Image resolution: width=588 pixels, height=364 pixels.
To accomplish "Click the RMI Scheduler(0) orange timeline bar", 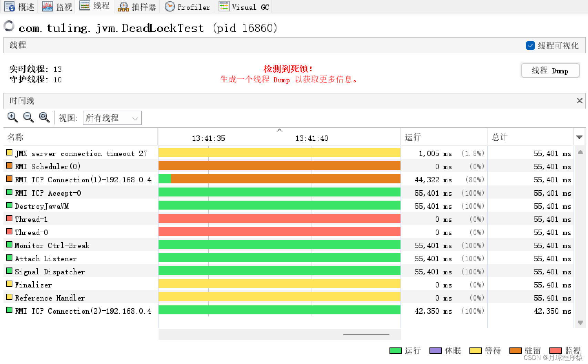I will click(280, 165).
